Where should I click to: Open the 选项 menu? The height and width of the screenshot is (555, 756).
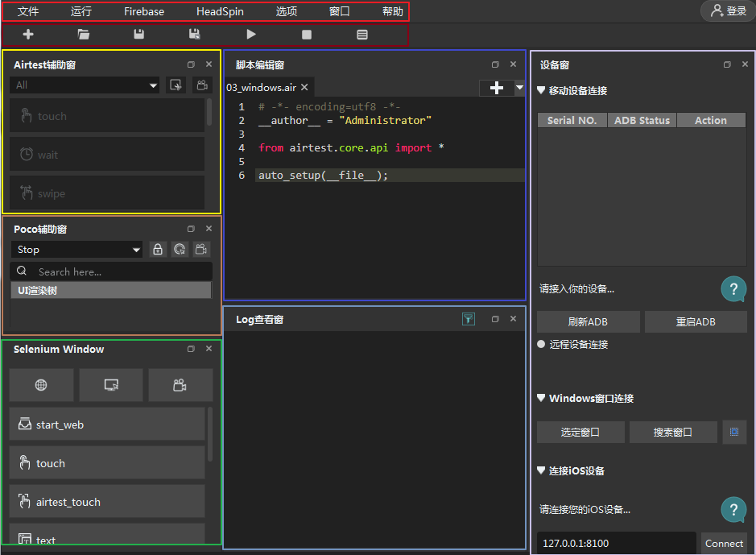point(287,11)
